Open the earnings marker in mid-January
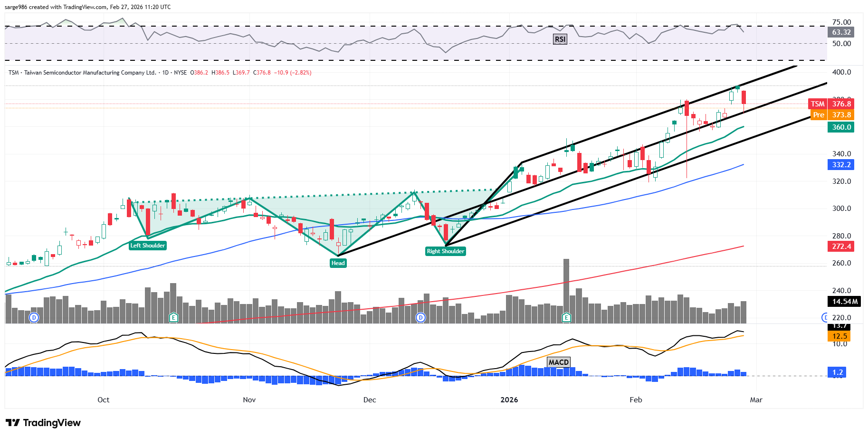Image resolution: width=868 pixels, height=437 pixels. pyautogui.click(x=566, y=317)
